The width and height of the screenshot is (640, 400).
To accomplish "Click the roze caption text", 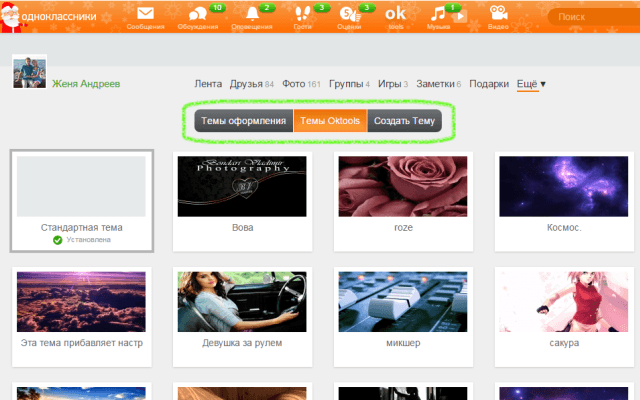I will tap(403, 228).
